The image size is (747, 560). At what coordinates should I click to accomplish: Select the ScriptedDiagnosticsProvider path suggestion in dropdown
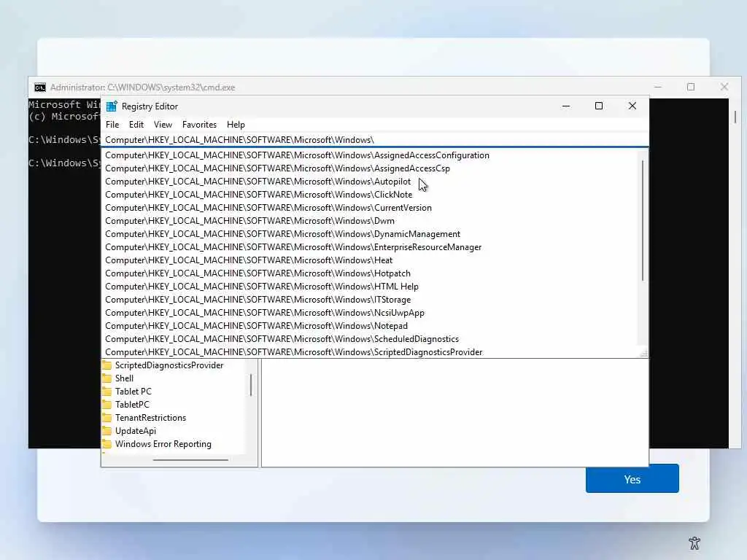[370, 352]
